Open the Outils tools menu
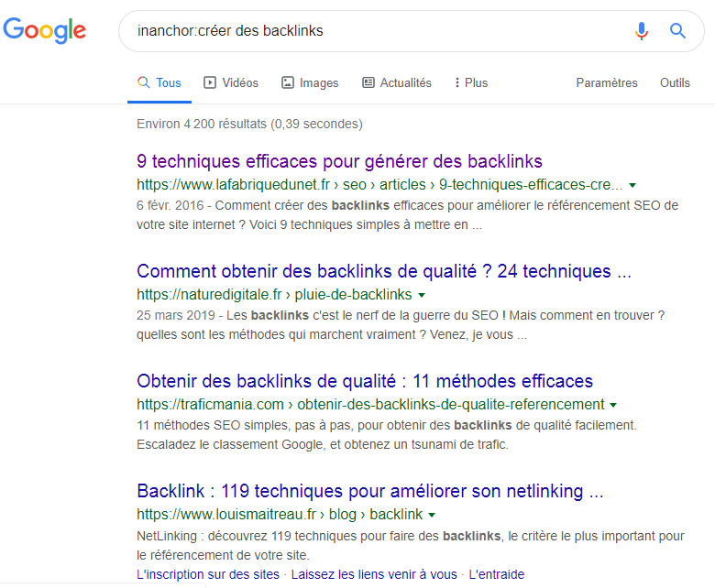 675,83
